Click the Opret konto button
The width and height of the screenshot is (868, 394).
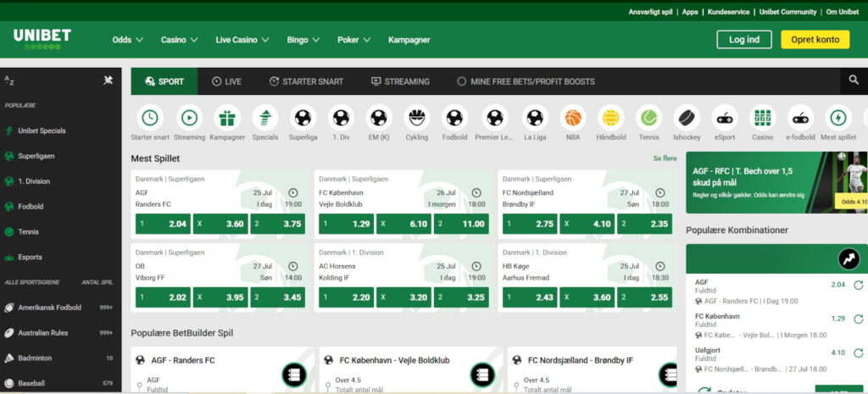pos(815,39)
